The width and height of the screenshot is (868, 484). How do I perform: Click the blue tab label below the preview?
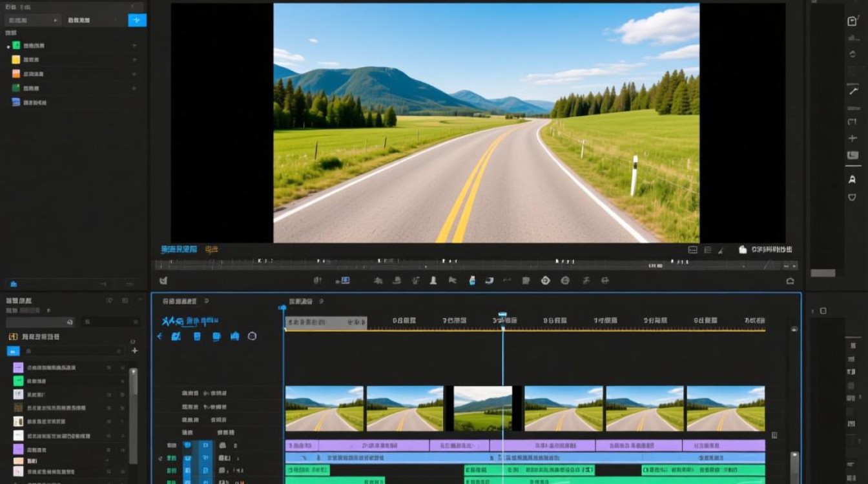(179, 249)
